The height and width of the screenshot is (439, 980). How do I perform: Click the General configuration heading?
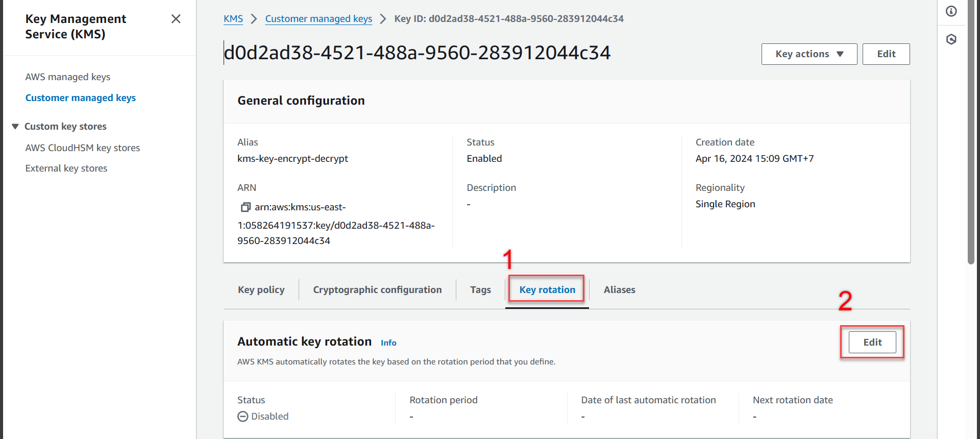[301, 101]
